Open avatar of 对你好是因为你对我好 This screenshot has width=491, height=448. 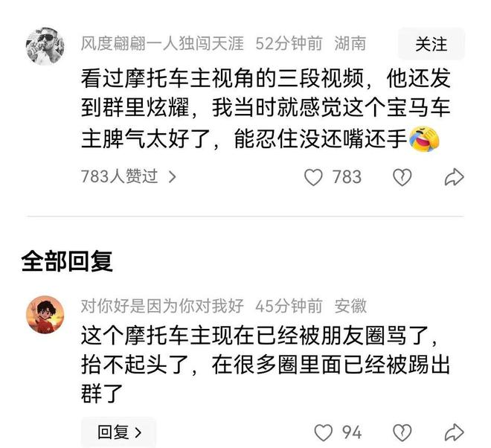(x=45, y=314)
